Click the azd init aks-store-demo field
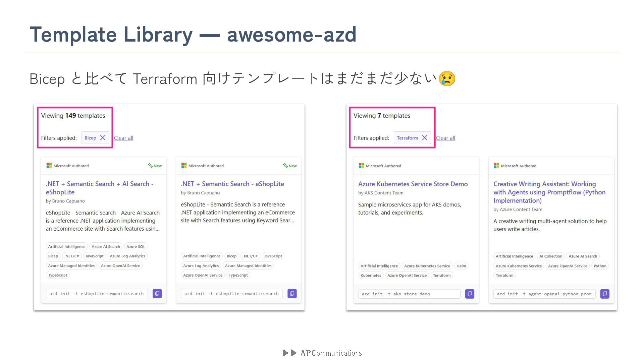 pos(409,294)
